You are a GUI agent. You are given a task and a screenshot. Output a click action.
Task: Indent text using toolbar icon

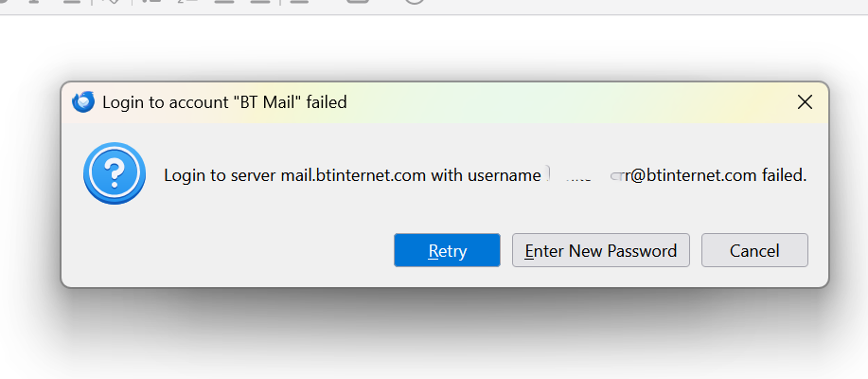click(259, 2)
